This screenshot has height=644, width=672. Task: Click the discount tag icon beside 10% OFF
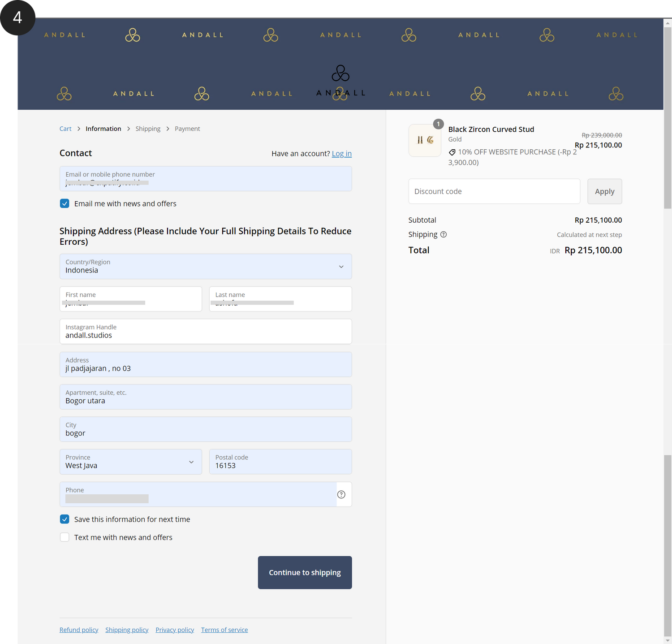452,152
